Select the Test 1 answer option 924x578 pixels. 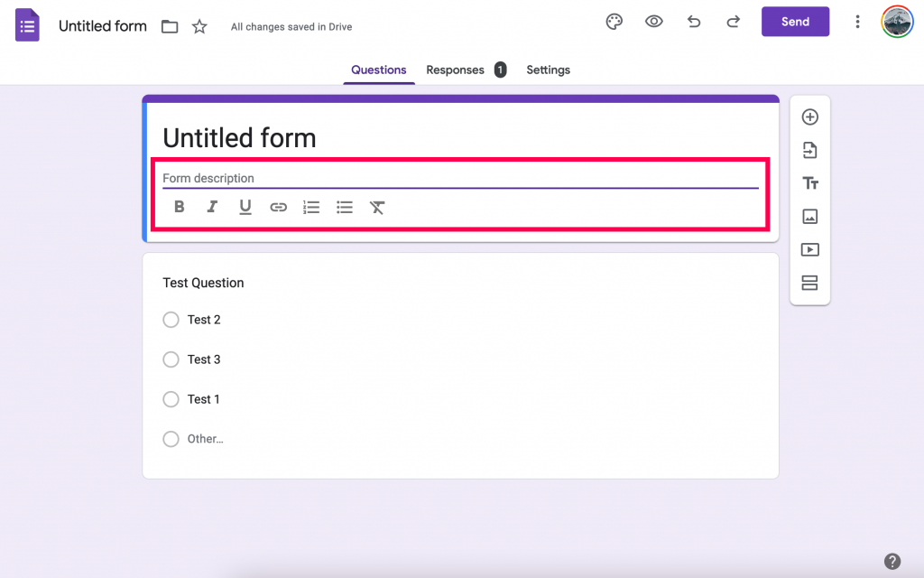[x=171, y=399]
